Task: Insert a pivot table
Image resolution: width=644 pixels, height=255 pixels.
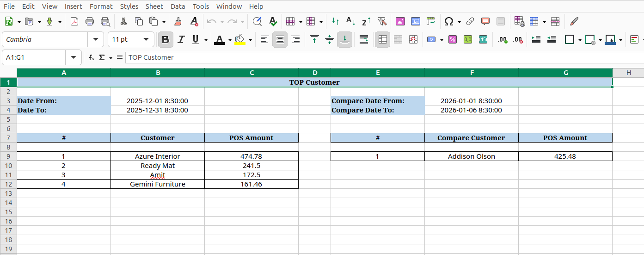Action: [431, 21]
